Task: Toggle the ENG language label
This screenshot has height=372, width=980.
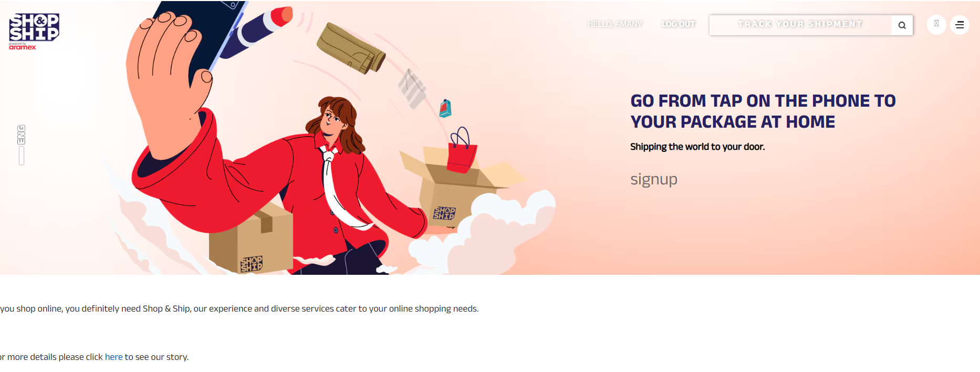Action: pos(22,135)
